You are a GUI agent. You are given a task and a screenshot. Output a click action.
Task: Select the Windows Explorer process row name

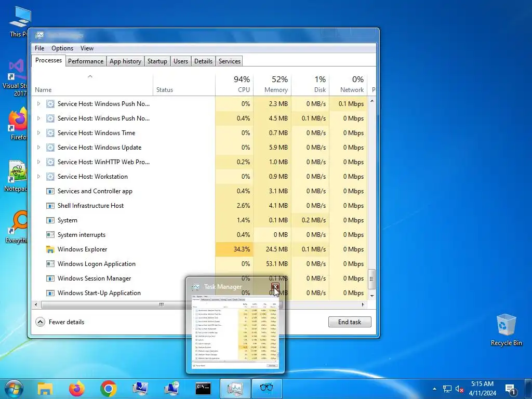pyautogui.click(x=82, y=249)
